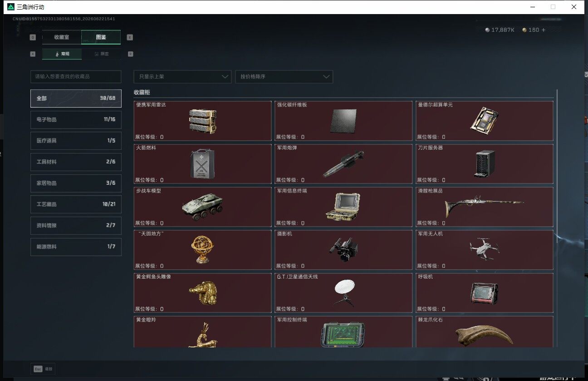Show the 全部 38/68 category
The height and width of the screenshot is (381, 588).
pyautogui.click(x=76, y=99)
